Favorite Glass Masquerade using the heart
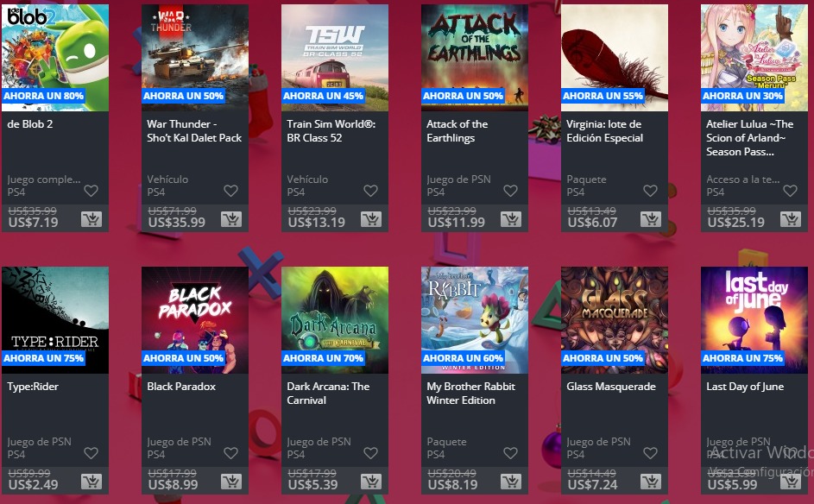The image size is (814, 504). [x=651, y=453]
